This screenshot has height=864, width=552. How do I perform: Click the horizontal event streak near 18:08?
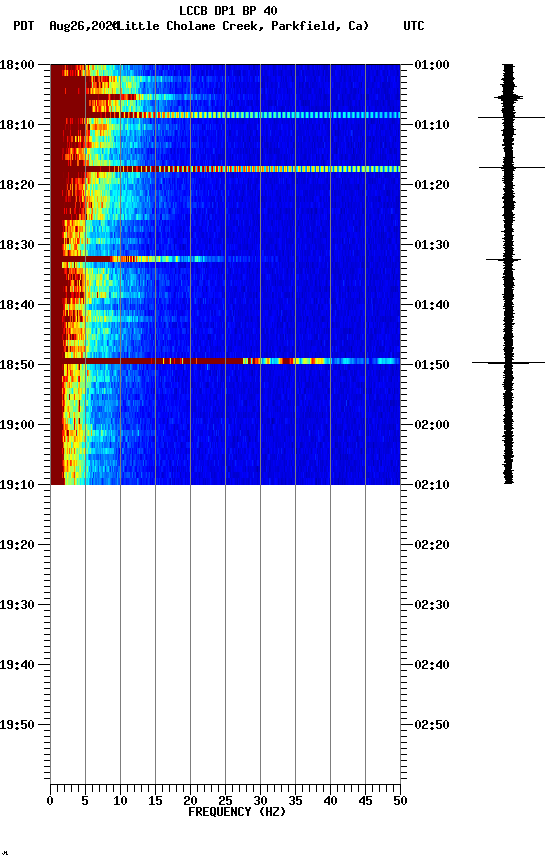(x=225, y=115)
